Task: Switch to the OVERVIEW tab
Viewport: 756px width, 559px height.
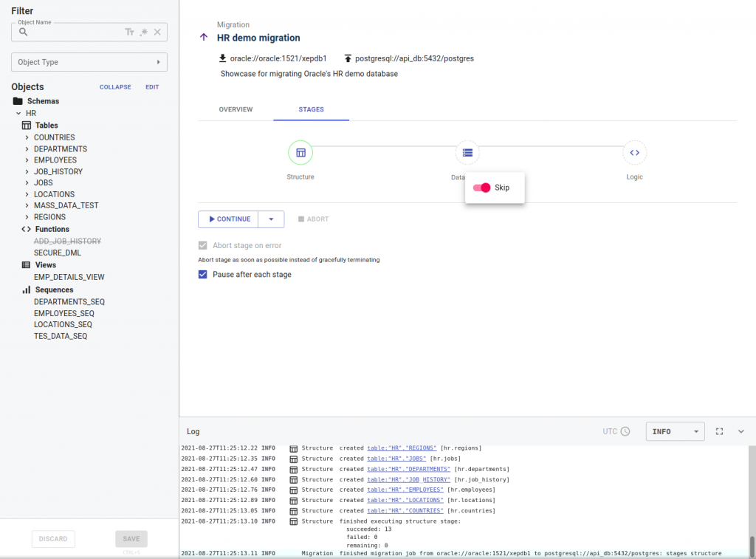Action: pos(236,109)
